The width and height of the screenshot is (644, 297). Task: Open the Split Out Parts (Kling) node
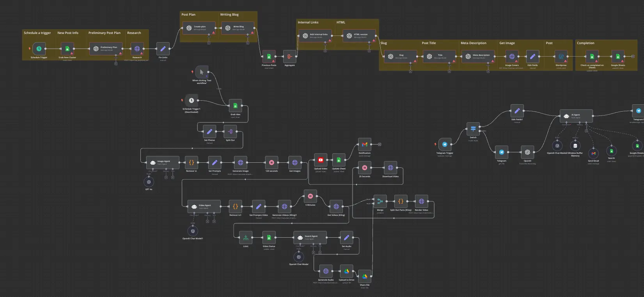click(401, 201)
